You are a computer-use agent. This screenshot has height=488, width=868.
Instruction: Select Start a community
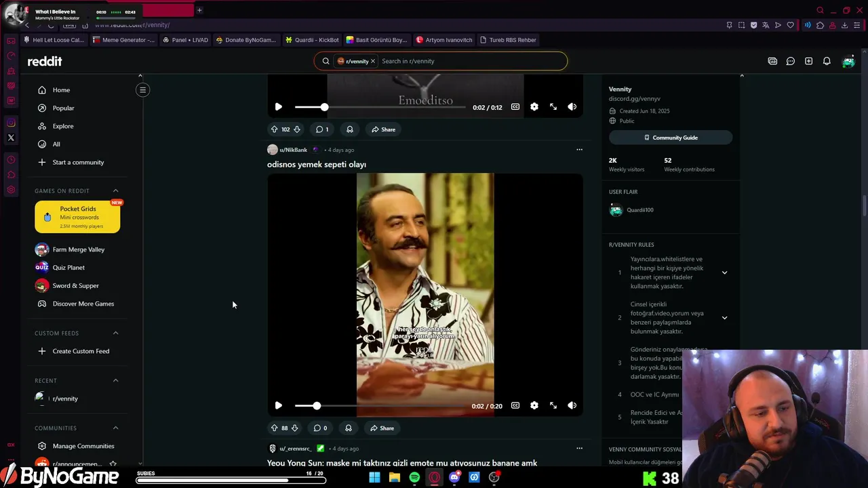[x=77, y=162]
